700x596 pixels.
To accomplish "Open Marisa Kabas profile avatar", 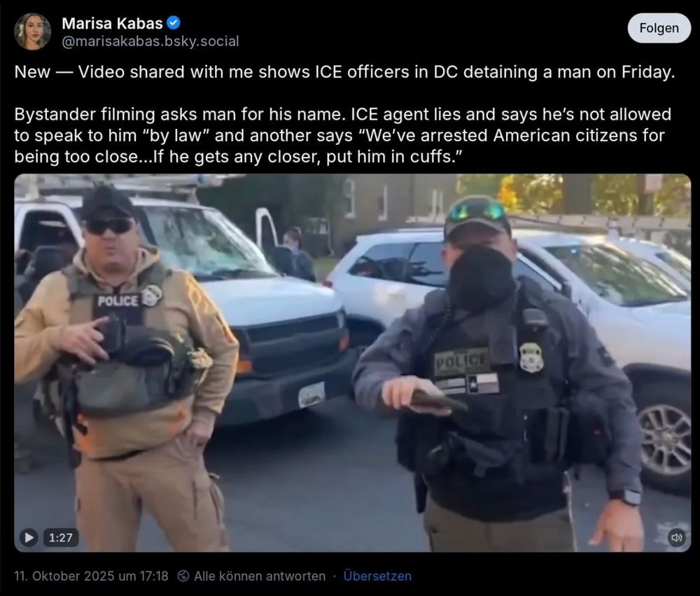I will coord(32,31).
